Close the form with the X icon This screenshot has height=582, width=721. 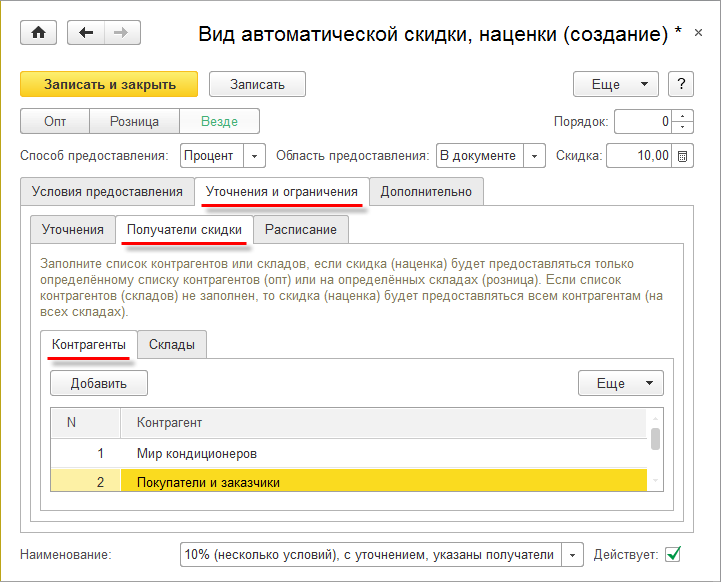tap(697, 34)
